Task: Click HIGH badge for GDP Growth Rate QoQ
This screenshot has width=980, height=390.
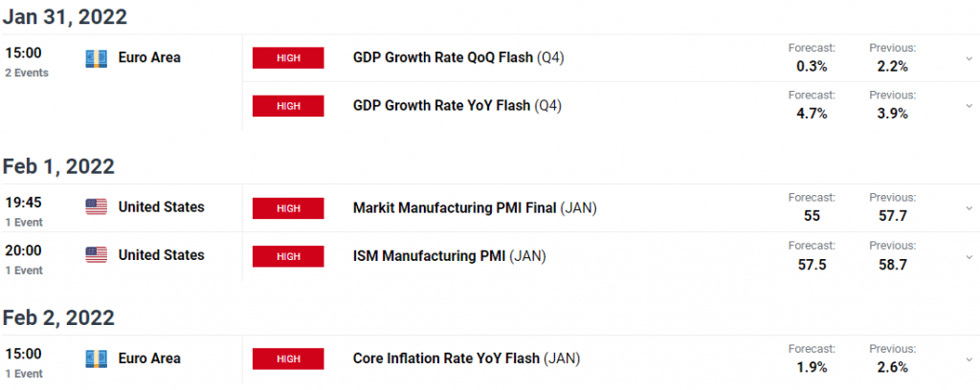Action: [288, 58]
